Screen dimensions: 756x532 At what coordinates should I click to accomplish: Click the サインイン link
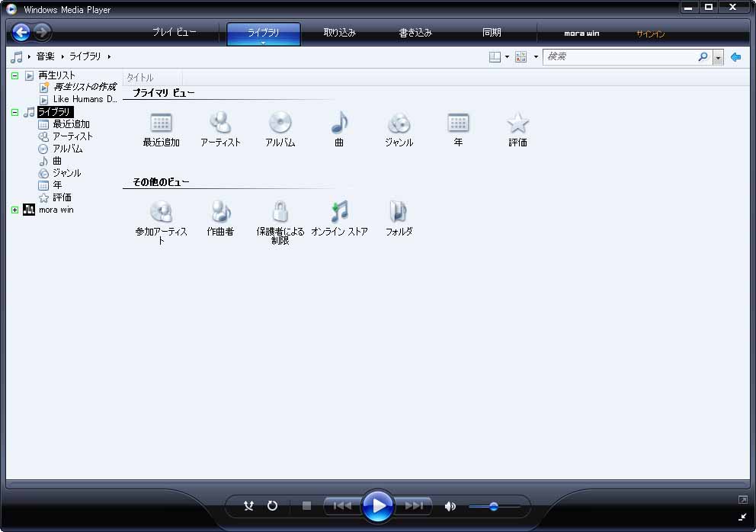tap(650, 34)
